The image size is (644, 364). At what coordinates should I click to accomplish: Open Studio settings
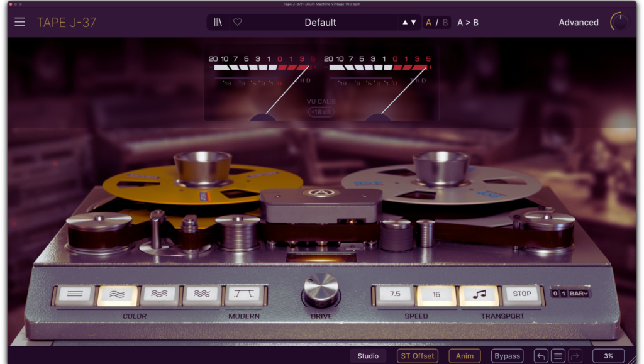coord(367,356)
